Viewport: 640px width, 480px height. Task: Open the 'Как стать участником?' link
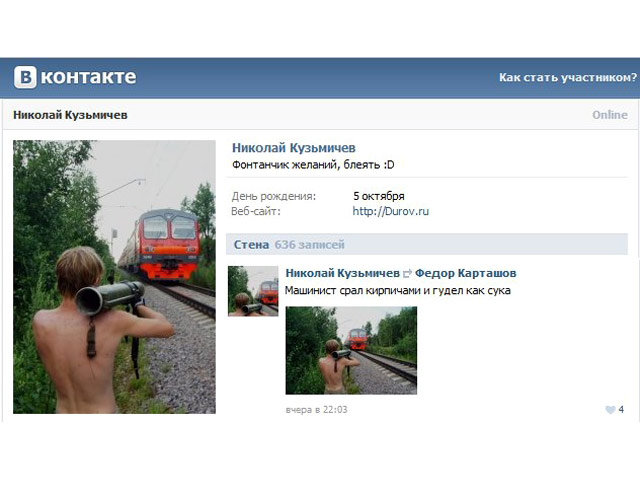coord(568,77)
